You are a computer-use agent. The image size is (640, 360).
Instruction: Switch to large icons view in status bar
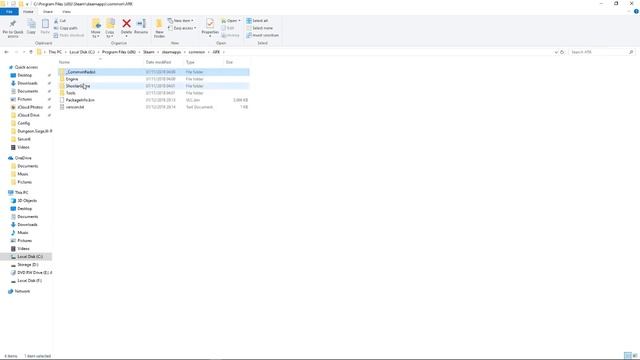[635, 356]
